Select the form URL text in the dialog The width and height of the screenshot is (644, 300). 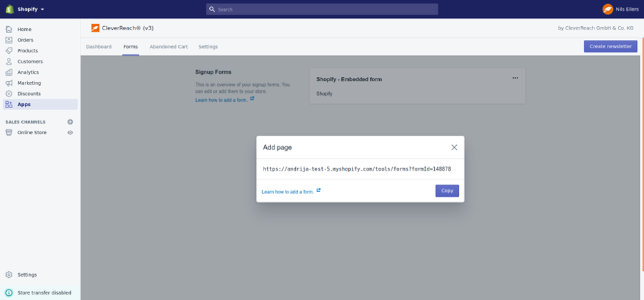(357, 169)
